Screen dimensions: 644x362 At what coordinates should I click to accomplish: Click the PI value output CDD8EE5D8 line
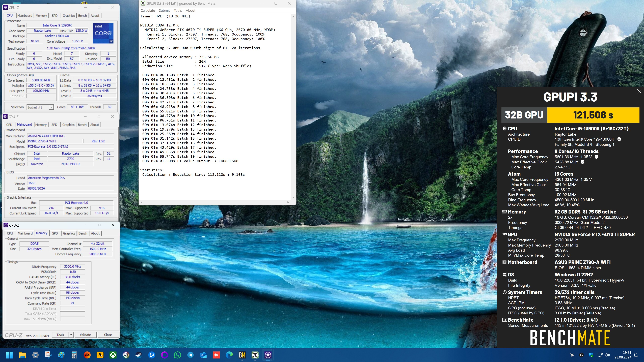pos(190,161)
